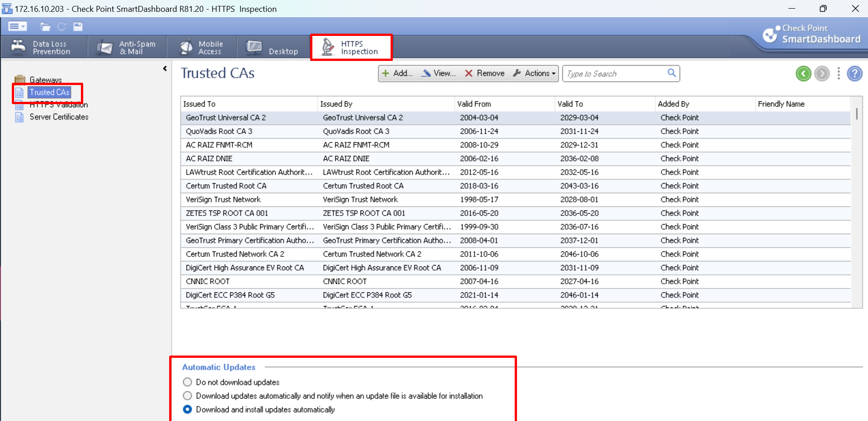
Task: Select download and notify updates radio option
Action: pyautogui.click(x=187, y=396)
